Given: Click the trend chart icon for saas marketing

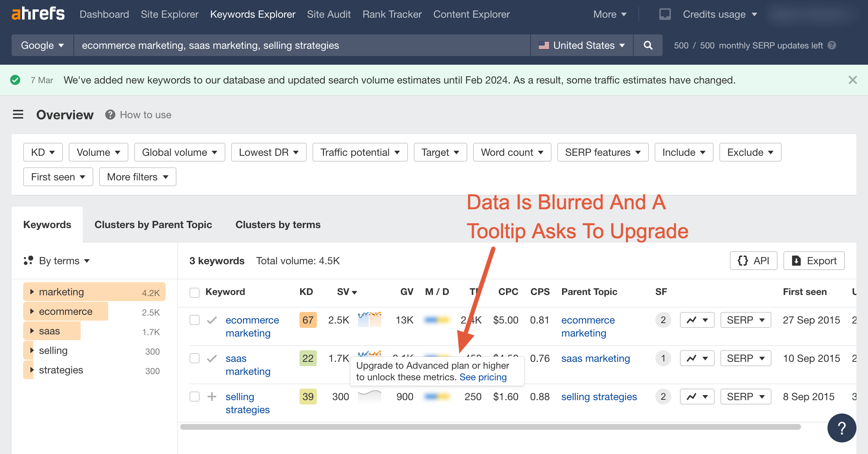Looking at the screenshot, I should tap(697, 358).
